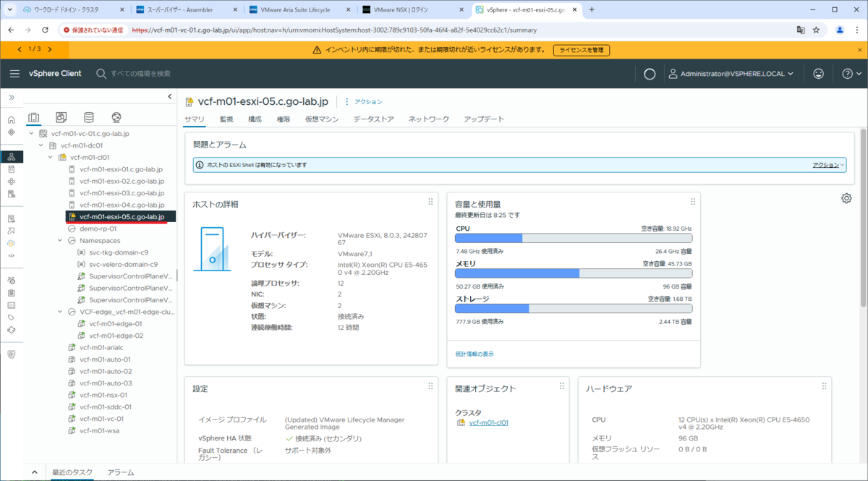This screenshot has height=481, width=868.
Task: Open the データストア tab
Action: (x=373, y=119)
